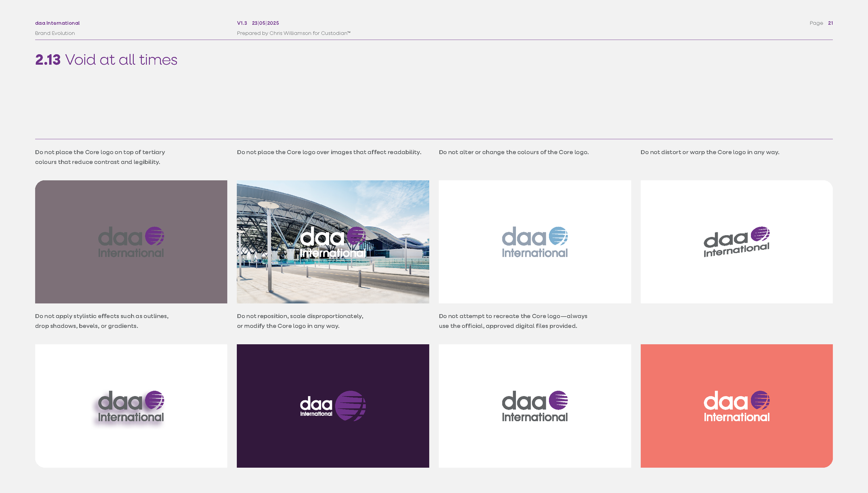Click 'Prepared by Chris Williamson for Custodian' line
Screen dimensions: 868x493
pyautogui.click(x=293, y=33)
